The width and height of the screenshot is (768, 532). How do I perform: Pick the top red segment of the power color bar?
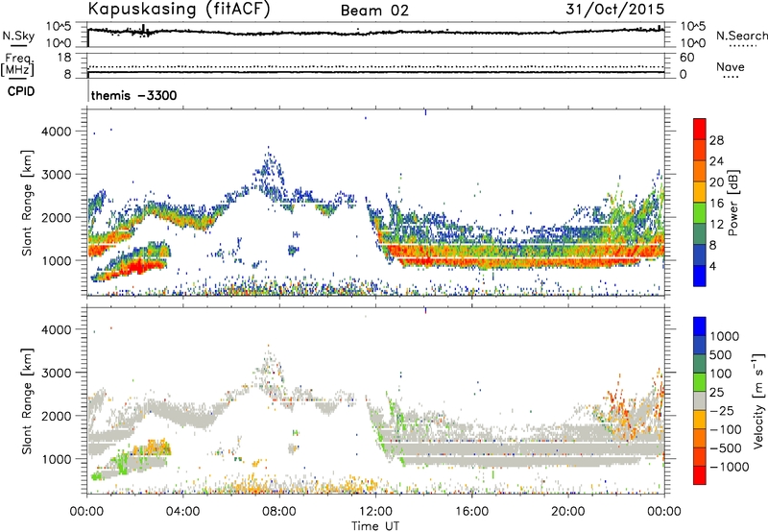[700, 129]
